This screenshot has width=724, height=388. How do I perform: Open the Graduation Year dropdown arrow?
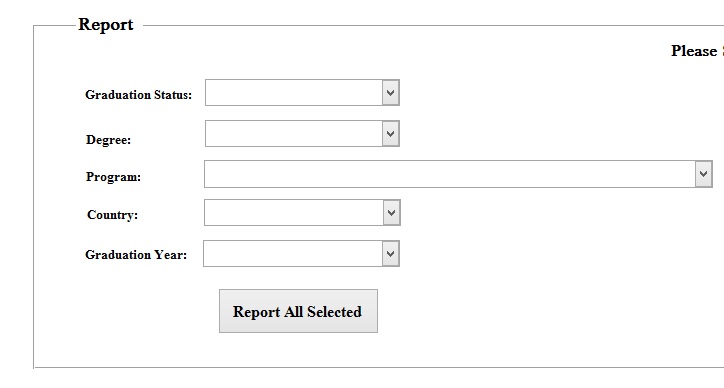pos(391,254)
